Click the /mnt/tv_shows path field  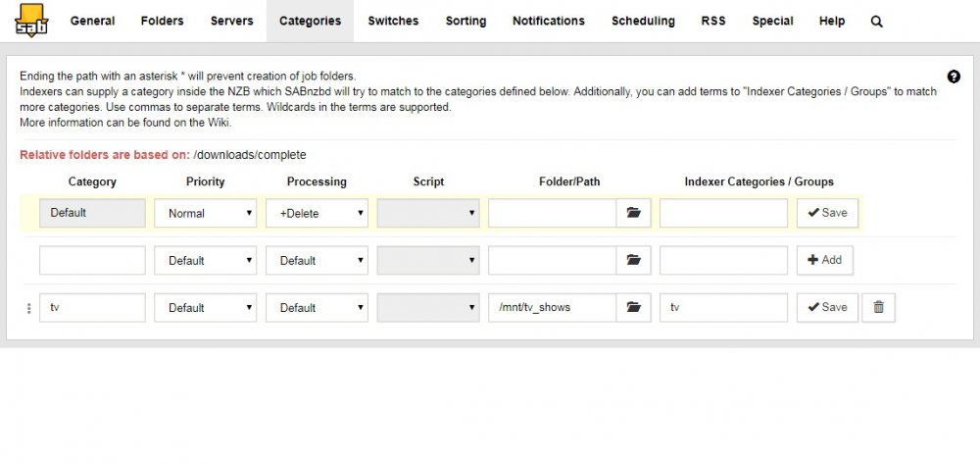point(553,308)
